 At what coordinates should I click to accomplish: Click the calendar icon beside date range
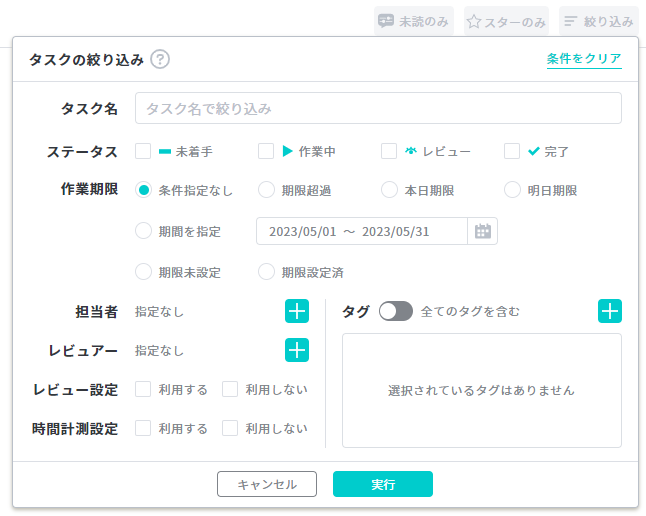coord(482,231)
